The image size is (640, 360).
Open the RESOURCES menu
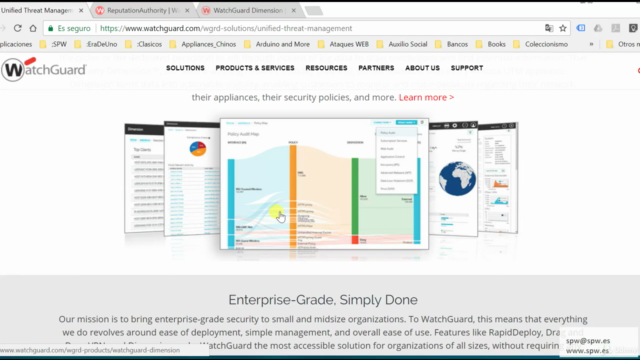327,68
